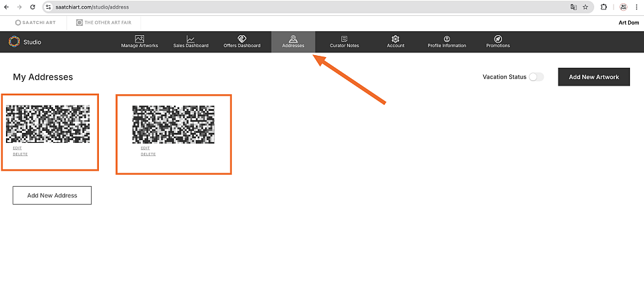The height and width of the screenshot is (281, 644).
Task: Click the Add New Artwork button
Action: [594, 77]
